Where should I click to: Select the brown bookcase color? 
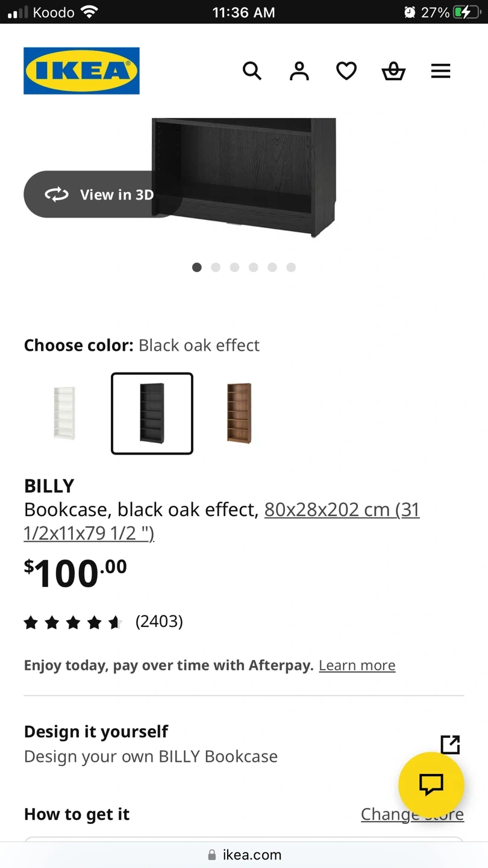coord(239,414)
